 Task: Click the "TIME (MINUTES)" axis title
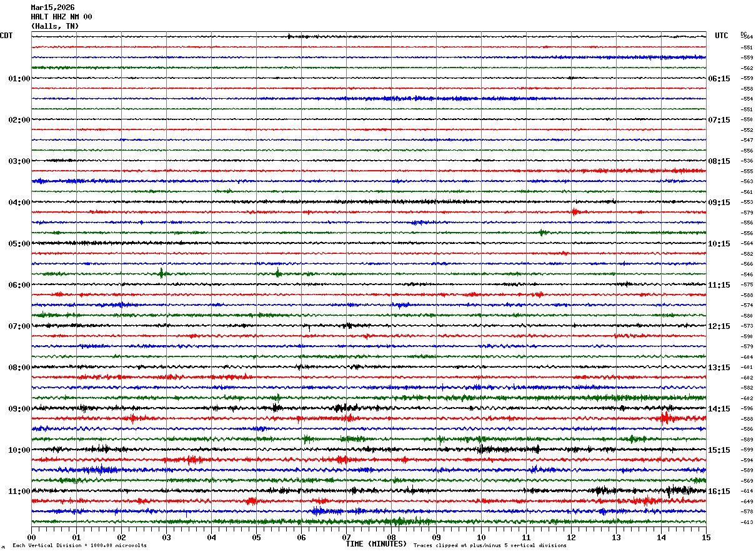[376, 544]
